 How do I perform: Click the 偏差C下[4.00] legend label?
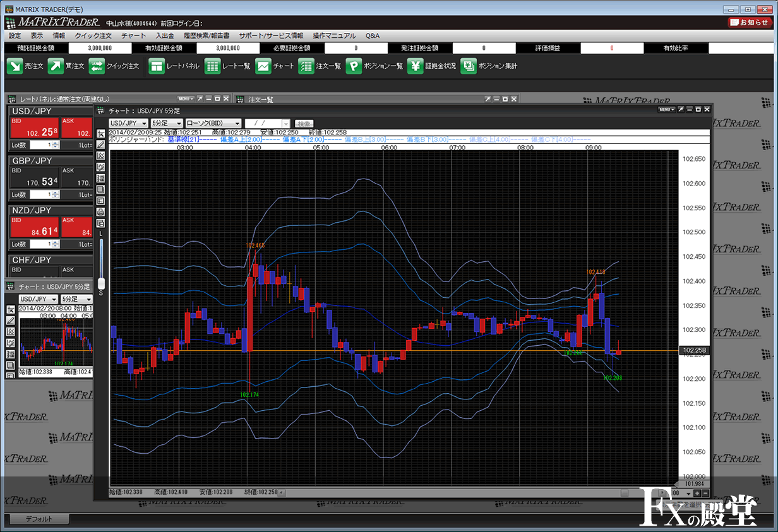coord(552,139)
